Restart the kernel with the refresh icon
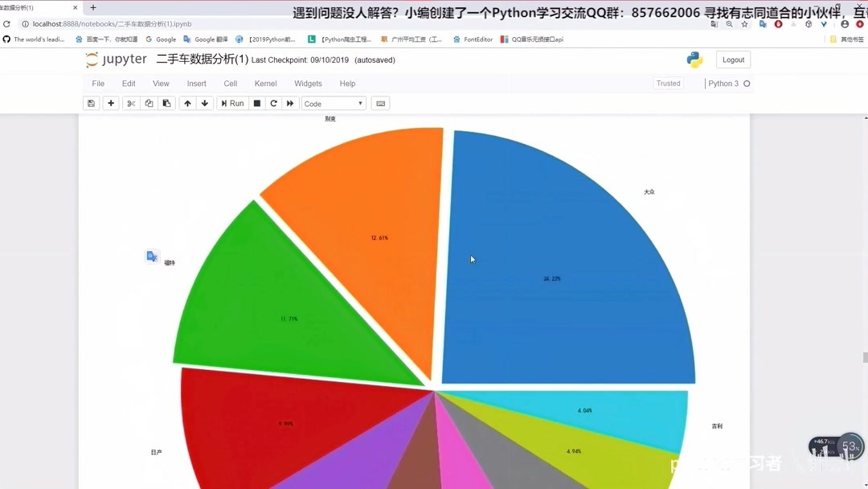This screenshot has width=868, height=489. [x=272, y=103]
